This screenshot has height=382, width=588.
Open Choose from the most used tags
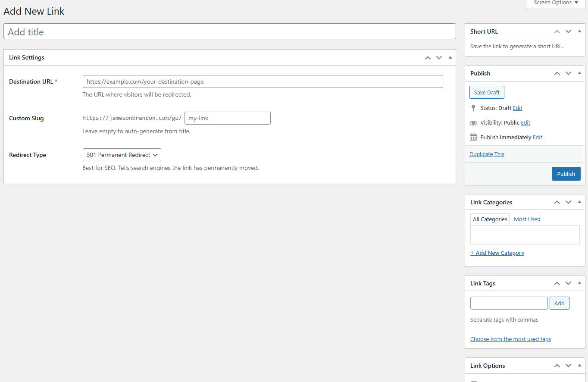(x=510, y=339)
